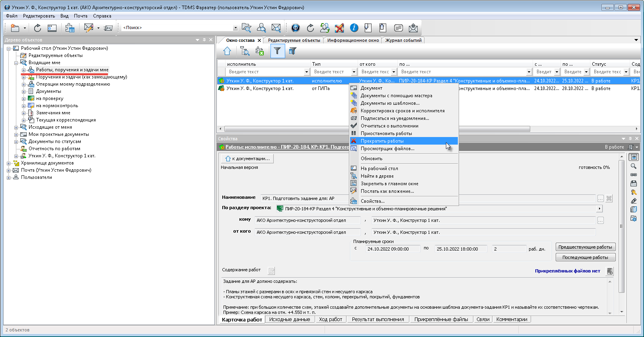The image size is (644, 337).
Task: Click the blue information icon in toolbar
Action: point(354,28)
